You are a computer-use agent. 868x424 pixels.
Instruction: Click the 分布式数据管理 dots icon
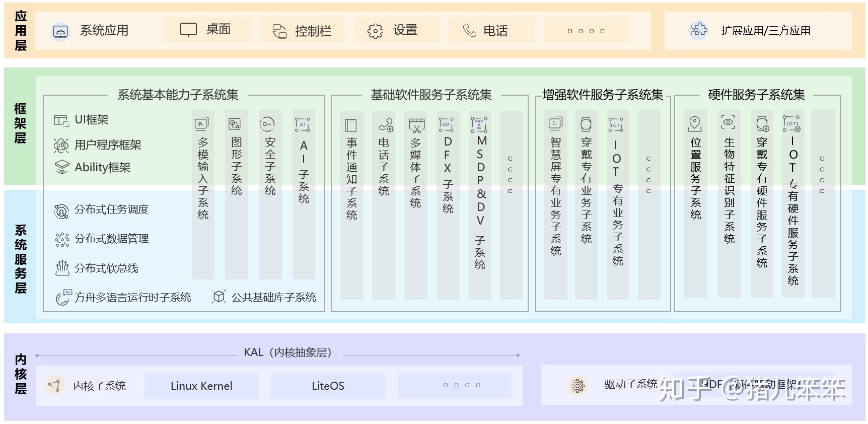tap(62, 240)
